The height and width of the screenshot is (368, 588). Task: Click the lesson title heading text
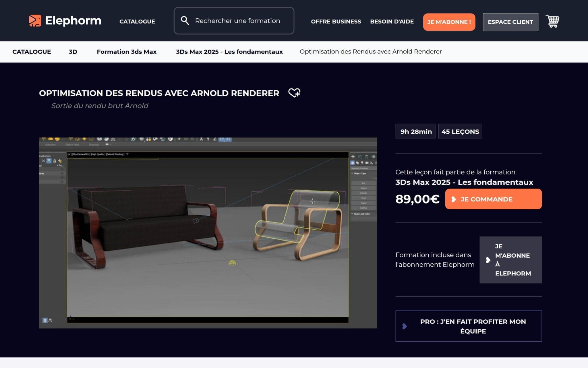coord(159,93)
